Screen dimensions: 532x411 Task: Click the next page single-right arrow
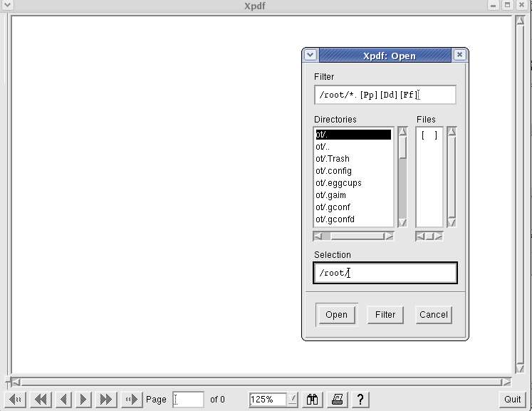click(x=83, y=399)
